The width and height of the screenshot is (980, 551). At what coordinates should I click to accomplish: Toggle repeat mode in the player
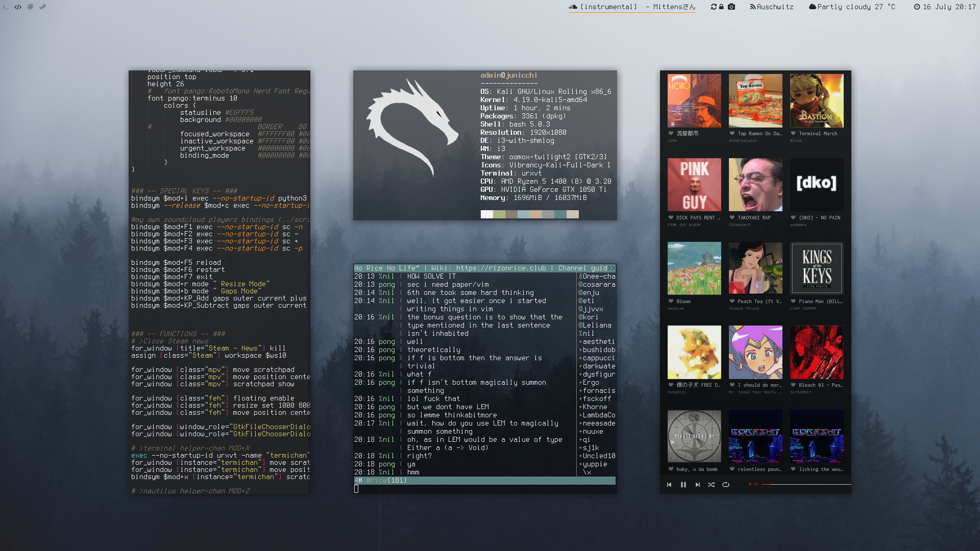point(725,485)
